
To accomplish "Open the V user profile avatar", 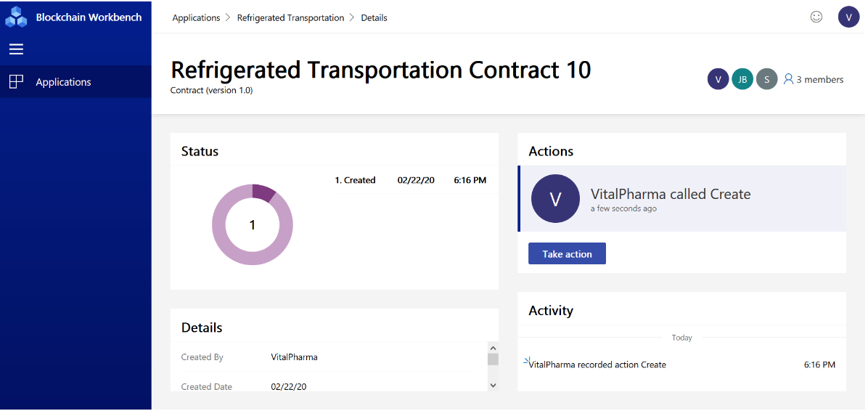I will click(848, 17).
